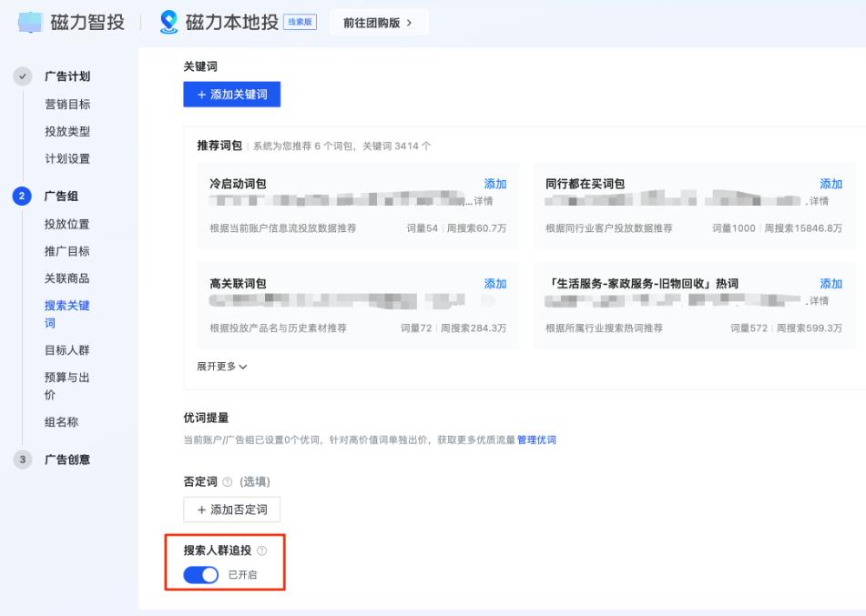Screen dimensions: 866x616
Task: Open the 前往团购版 dropdown button
Action: 378,22
